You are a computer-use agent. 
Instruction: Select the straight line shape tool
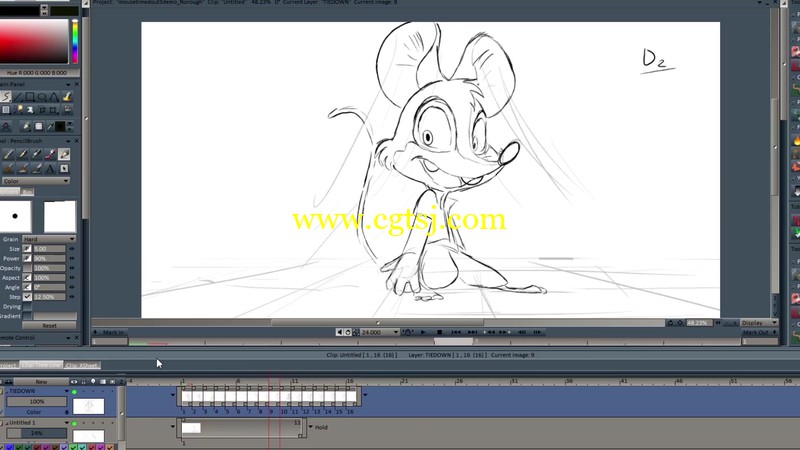click(x=18, y=96)
